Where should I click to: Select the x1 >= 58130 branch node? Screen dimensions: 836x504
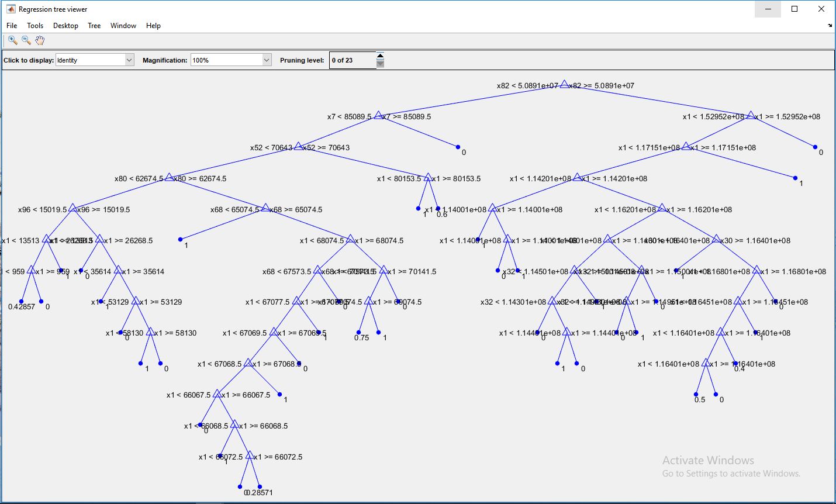pyautogui.click(x=150, y=332)
